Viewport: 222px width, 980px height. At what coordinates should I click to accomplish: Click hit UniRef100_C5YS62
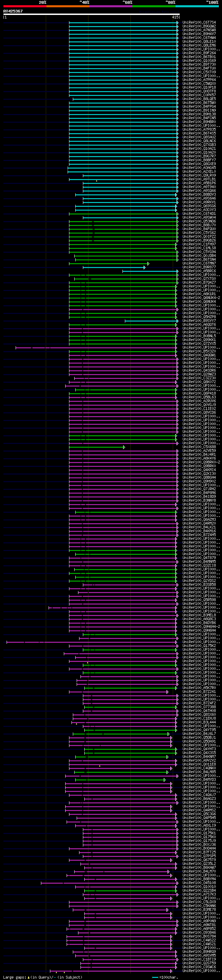199,233
